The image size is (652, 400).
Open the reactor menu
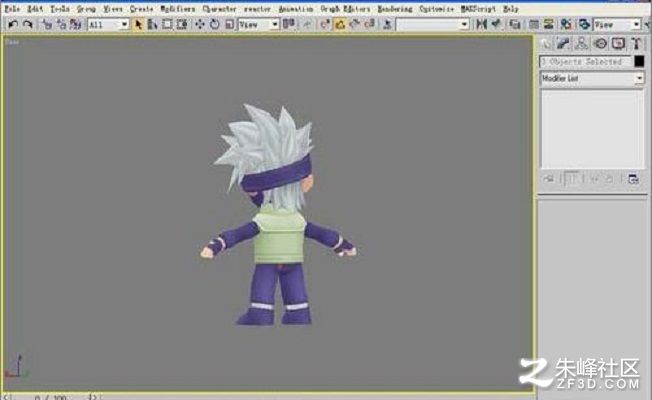[x=257, y=9]
